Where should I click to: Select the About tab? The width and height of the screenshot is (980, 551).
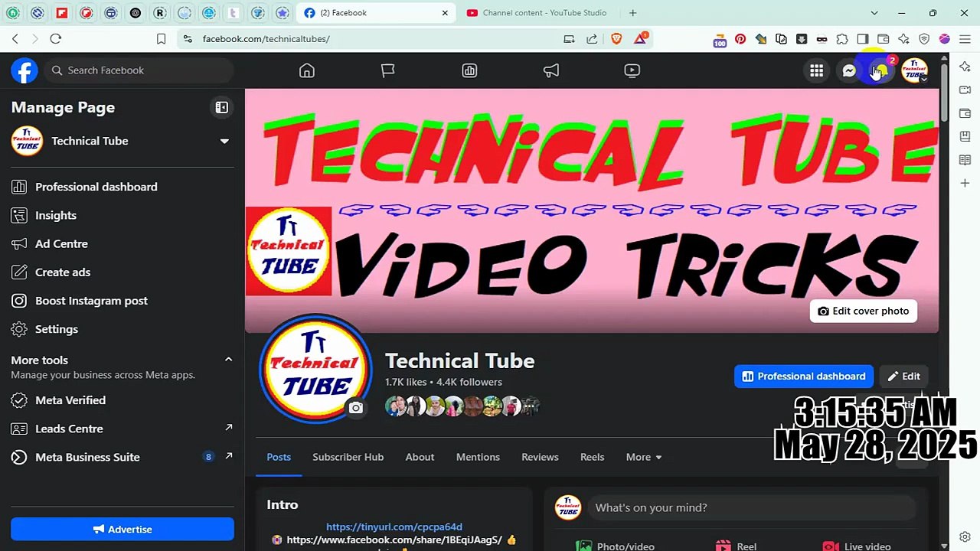(x=420, y=457)
